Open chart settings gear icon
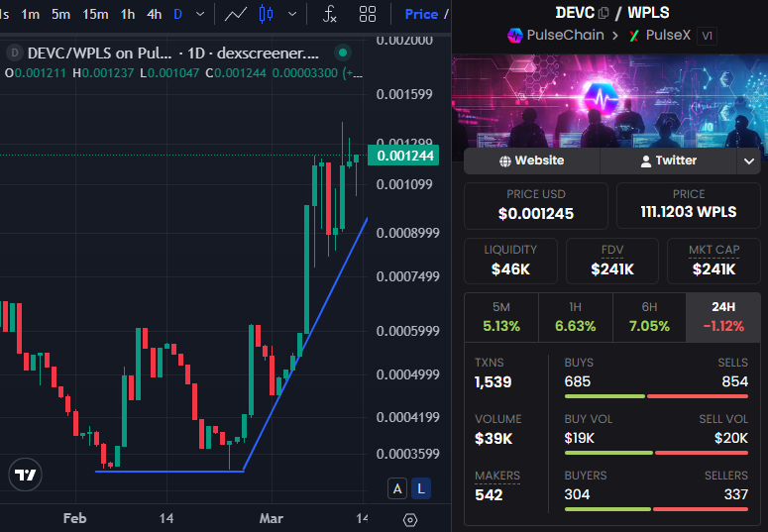This screenshot has width=768, height=532. click(x=410, y=520)
